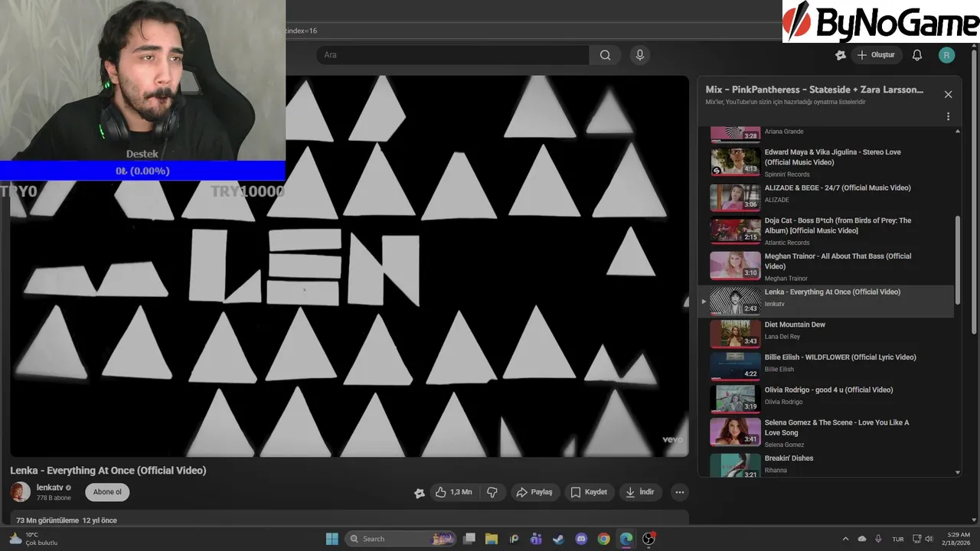
Task: Close the Mix playlist panel
Action: pos(948,94)
